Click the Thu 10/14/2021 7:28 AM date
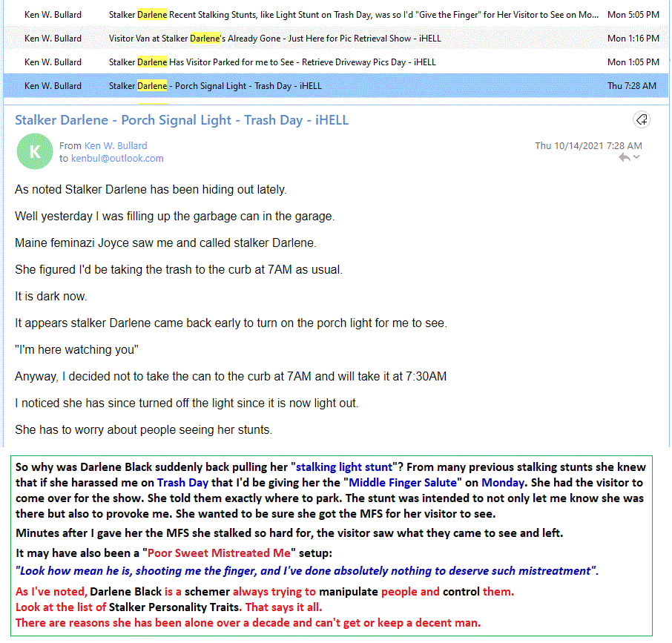The image size is (672, 643). pos(588,145)
